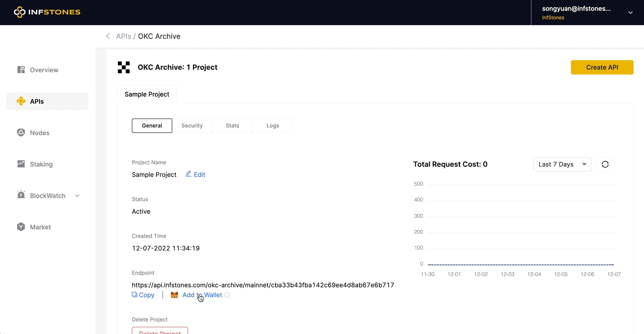Viewport: 644px width, 334px height.
Task: Go back using breadcrumb arrow
Action: (108, 36)
